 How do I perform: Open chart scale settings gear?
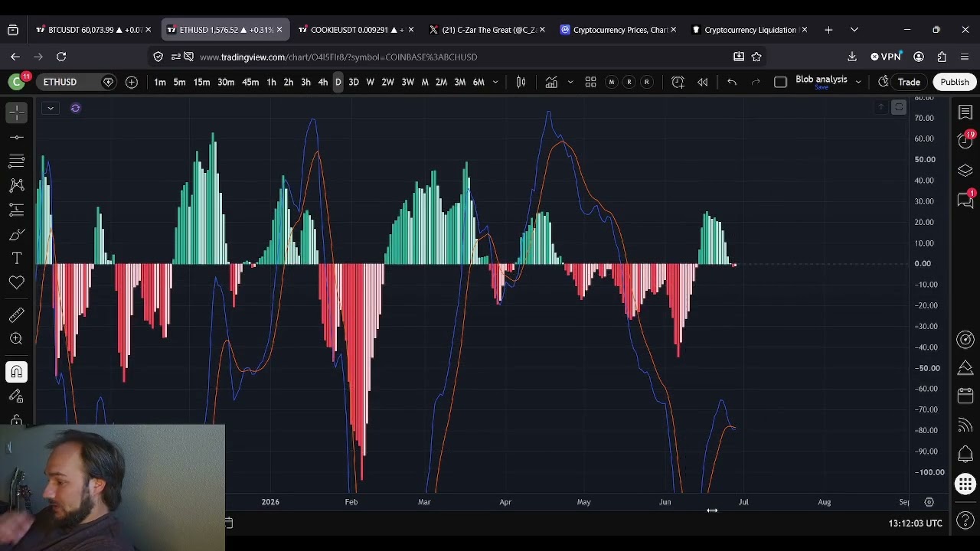point(929,502)
